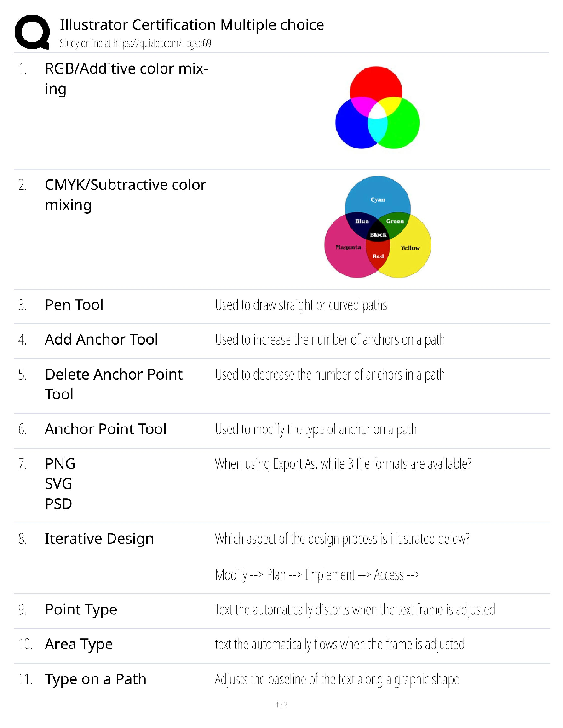Click the Anchor Point Tool term
This screenshot has height=728, width=563.
click(x=105, y=429)
